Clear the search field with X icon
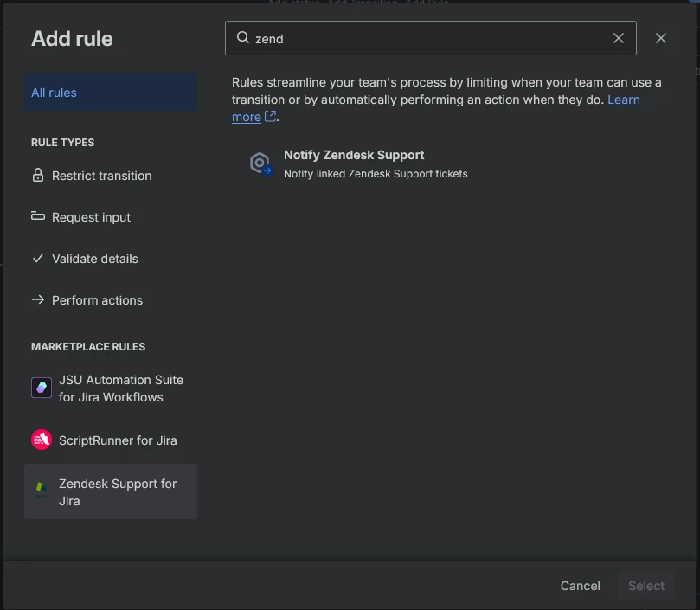The width and height of the screenshot is (700, 610). (619, 38)
